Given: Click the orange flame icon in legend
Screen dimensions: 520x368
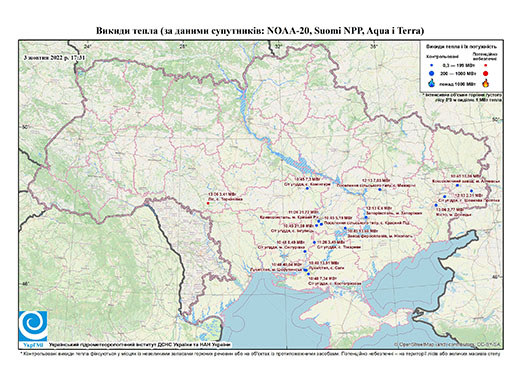Looking at the screenshot, I should [485, 83].
